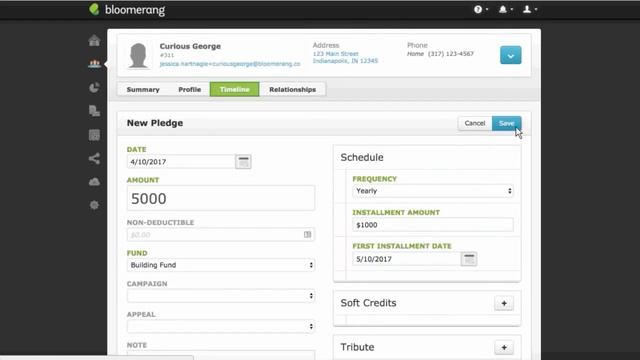Open the share sidebar icon

pyautogui.click(x=94, y=158)
